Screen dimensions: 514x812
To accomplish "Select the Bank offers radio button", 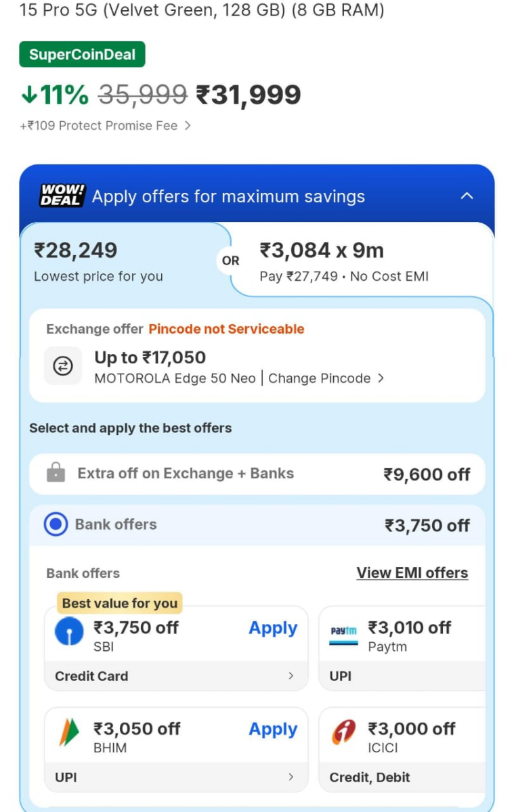I will coord(56,525).
